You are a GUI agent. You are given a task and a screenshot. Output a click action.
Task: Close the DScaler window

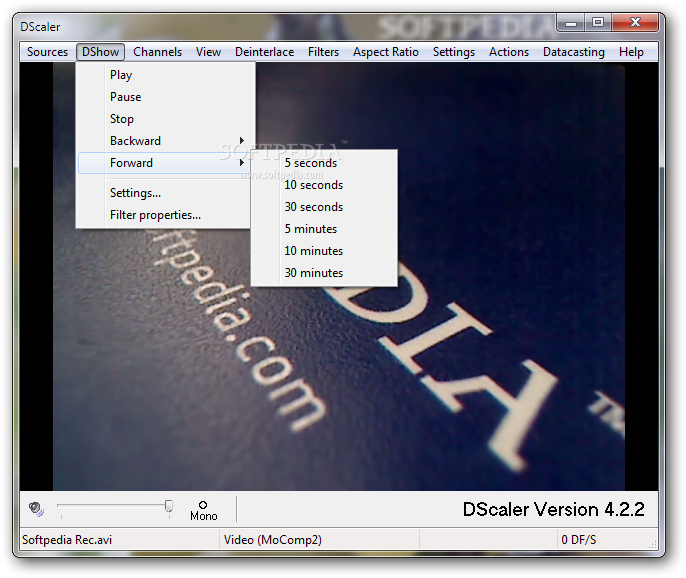[635, 23]
